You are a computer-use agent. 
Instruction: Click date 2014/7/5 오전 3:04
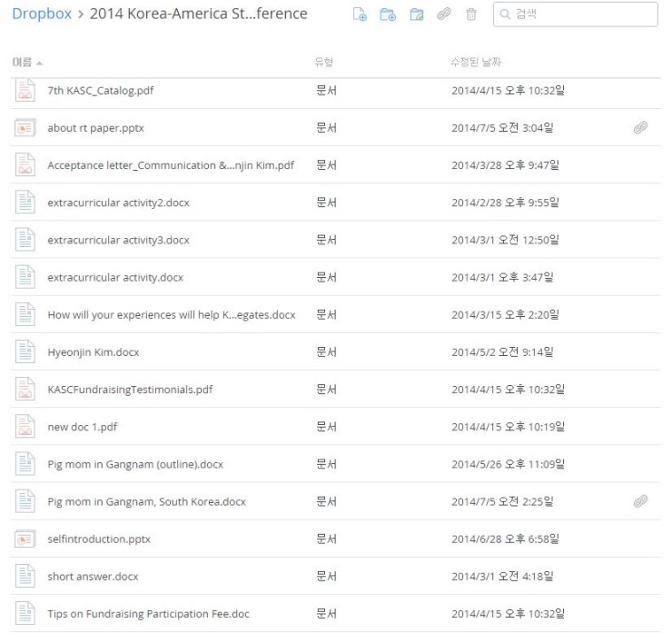pos(502,128)
